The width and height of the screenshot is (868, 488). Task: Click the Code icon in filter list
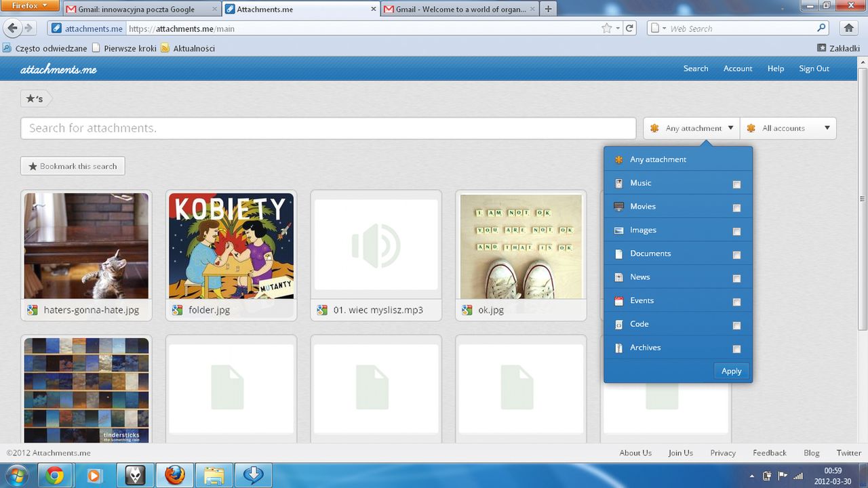point(618,324)
